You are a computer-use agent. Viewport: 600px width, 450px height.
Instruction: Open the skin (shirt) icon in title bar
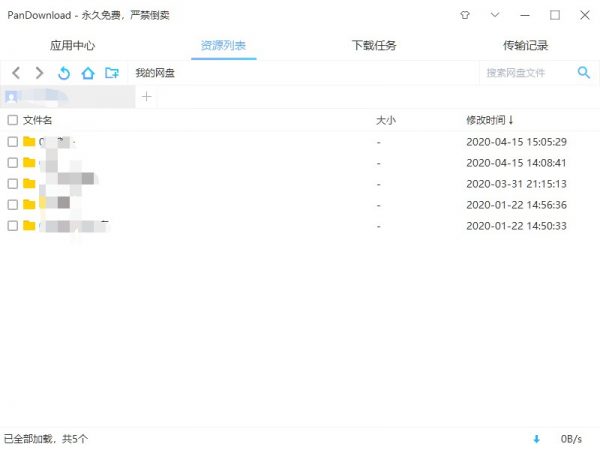click(465, 15)
